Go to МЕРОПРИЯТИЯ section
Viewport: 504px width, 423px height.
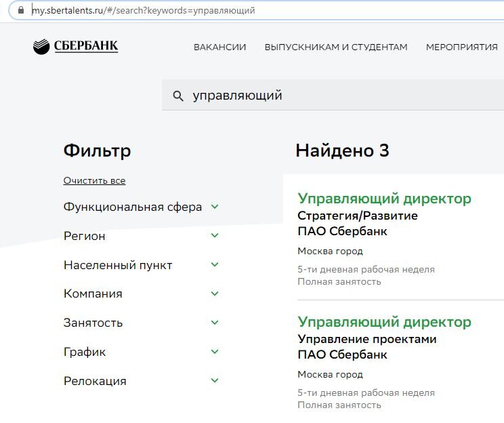click(461, 47)
